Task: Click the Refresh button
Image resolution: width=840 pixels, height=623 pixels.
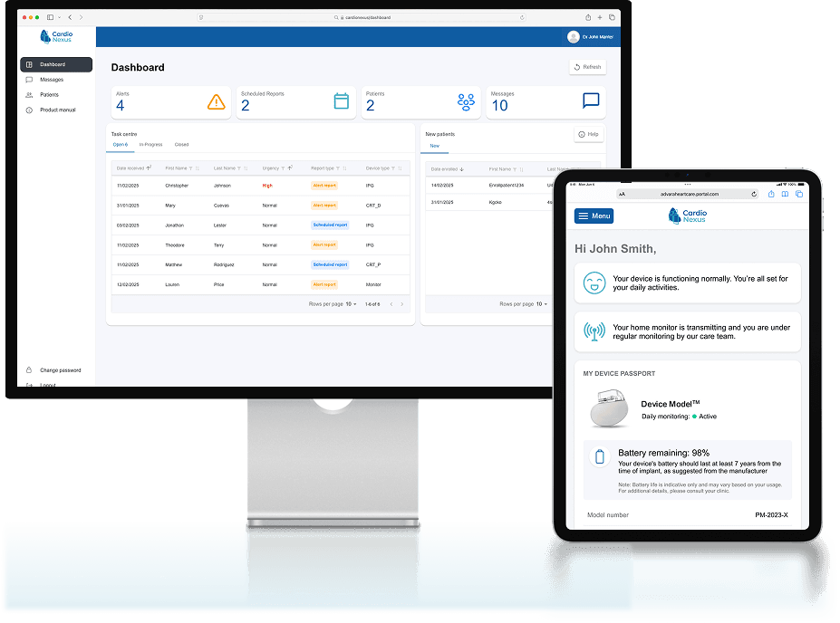Action: (x=587, y=67)
